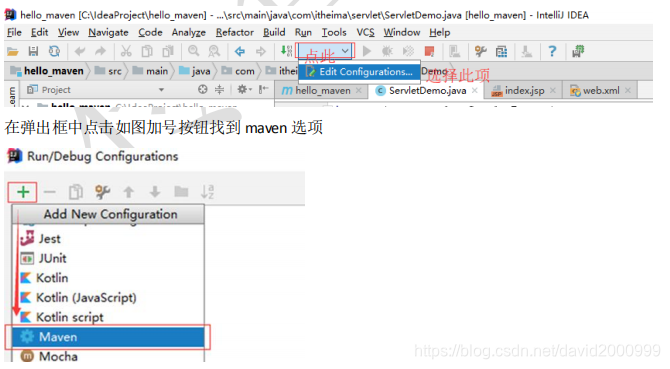Click the Save All floppy disk icon
The image size is (670, 369).
coord(33,52)
